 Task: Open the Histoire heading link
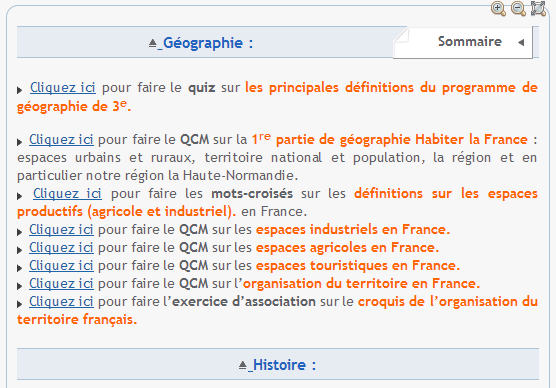[284, 365]
